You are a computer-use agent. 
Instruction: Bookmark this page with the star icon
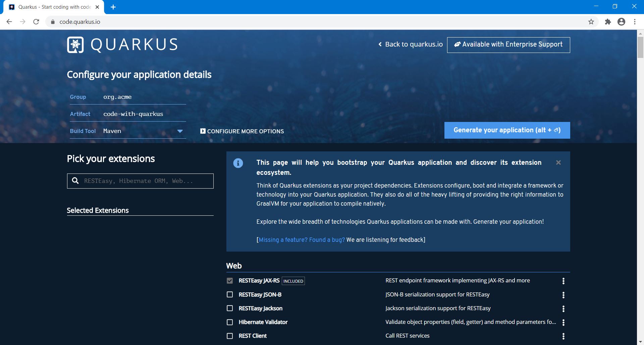pos(591,22)
